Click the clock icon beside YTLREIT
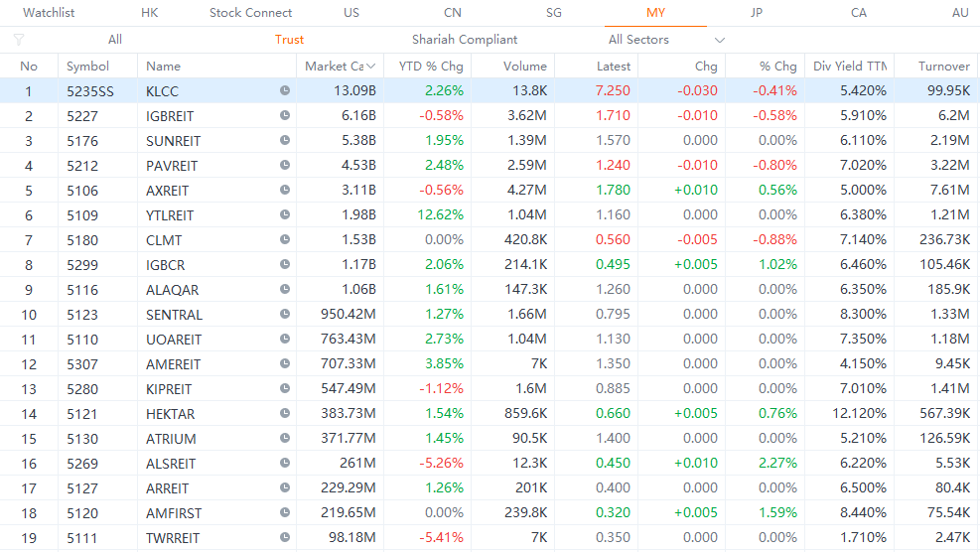 pyautogui.click(x=284, y=215)
